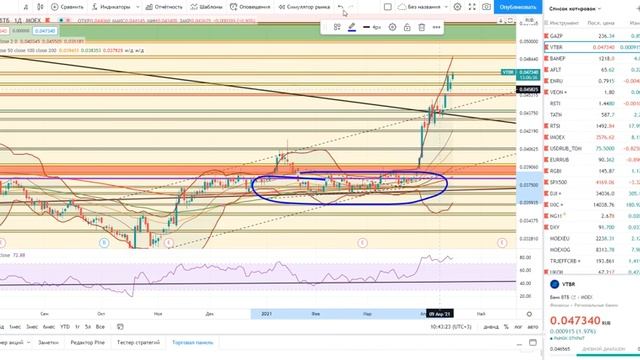
Task: Select SPX500 in the watchlist
Action: pos(592,182)
